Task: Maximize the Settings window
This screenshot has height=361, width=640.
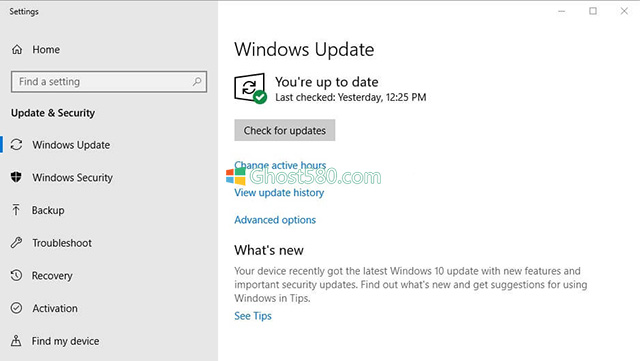Action: pos(593,11)
